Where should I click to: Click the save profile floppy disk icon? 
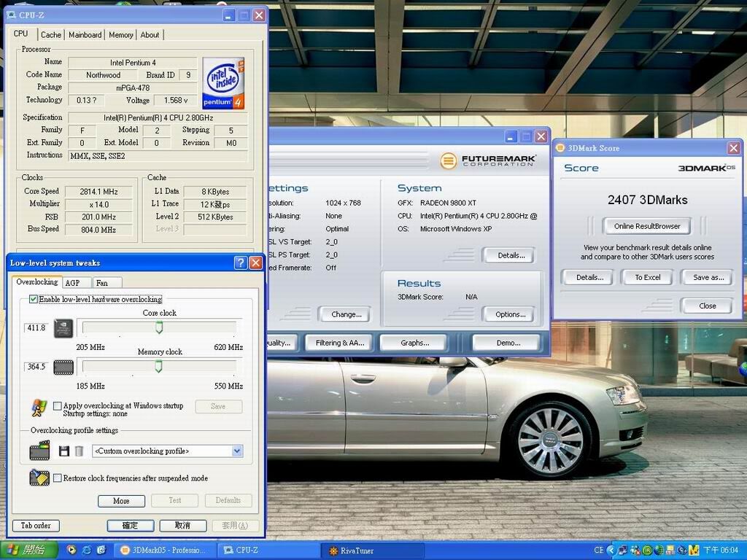click(64, 451)
